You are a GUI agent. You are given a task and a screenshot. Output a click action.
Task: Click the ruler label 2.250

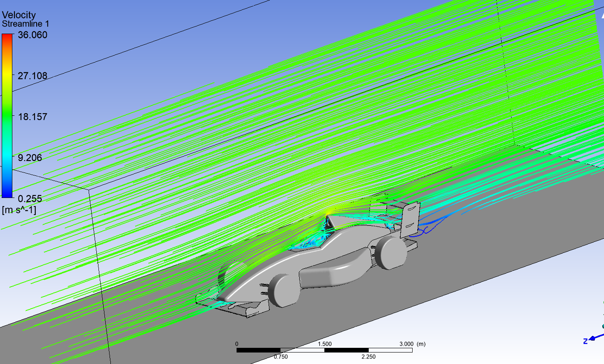[368, 357]
